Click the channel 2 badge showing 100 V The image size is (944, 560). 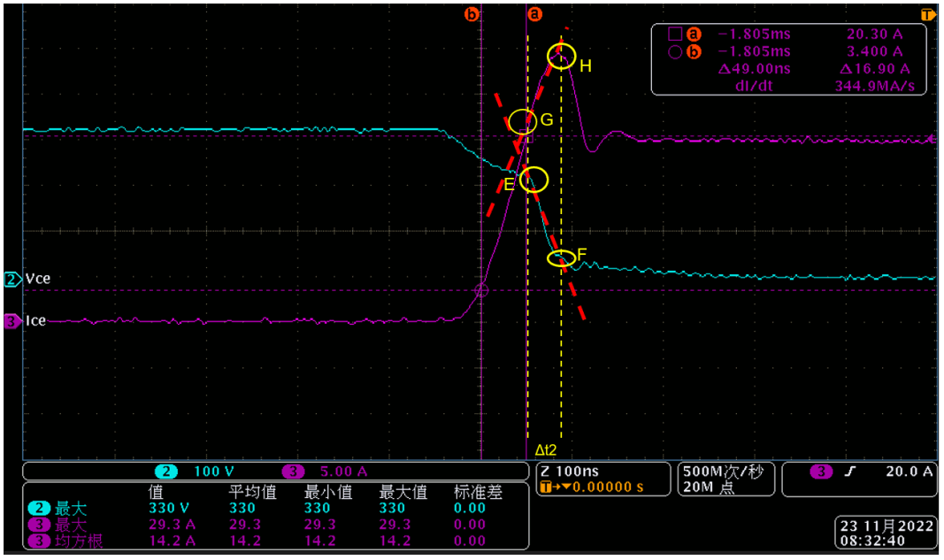click(165, 472)
